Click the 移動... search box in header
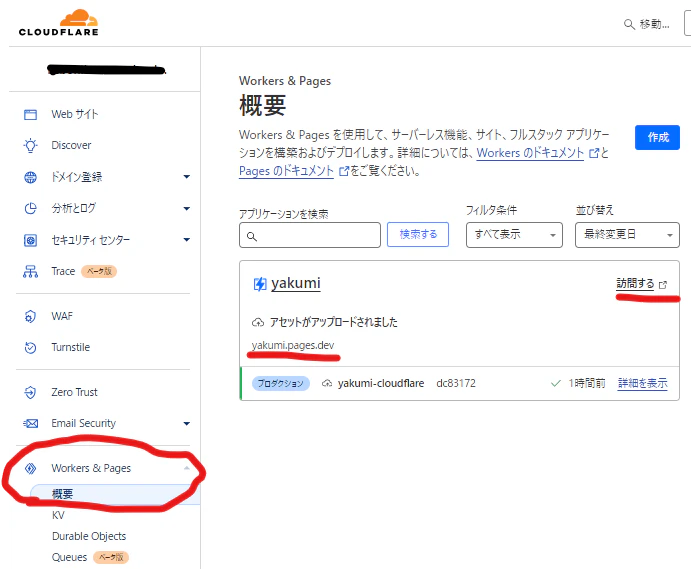Screen dimensions: 691x569 point(647,24)
